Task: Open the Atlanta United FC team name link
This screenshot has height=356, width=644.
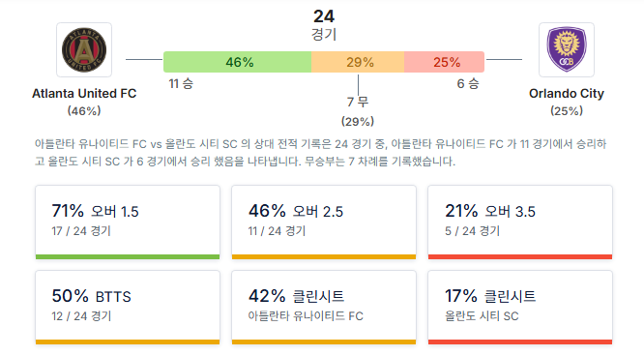Action: [84, 93]
